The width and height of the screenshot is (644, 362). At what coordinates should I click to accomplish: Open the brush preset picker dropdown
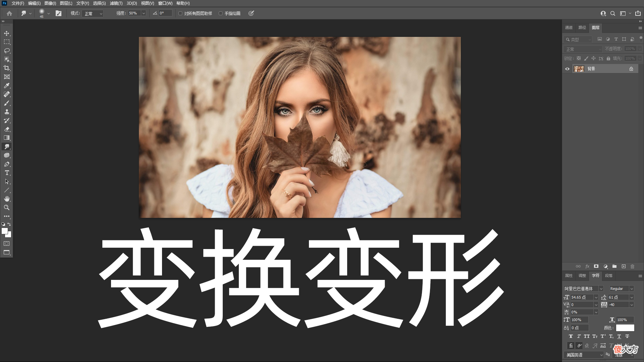[x=49, y=13]
